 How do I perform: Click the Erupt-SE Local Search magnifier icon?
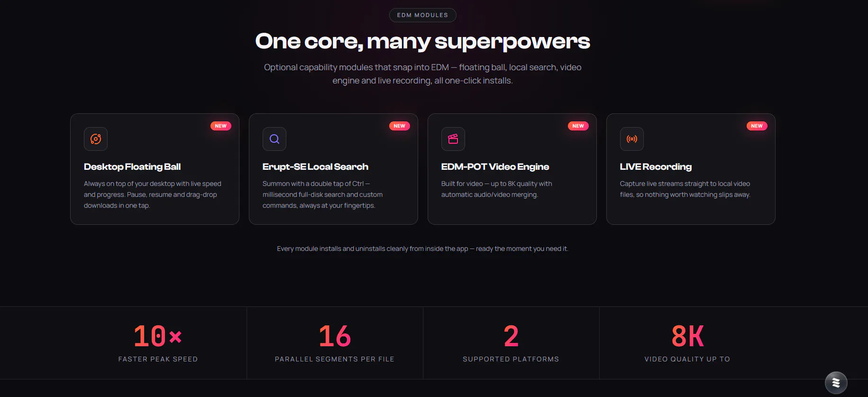[x=274, y=139]
